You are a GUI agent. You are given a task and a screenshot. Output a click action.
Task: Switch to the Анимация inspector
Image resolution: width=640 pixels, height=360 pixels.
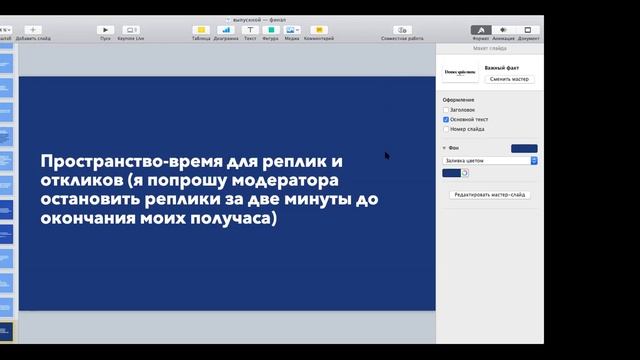pyautogui.click(x=503, y=30)
